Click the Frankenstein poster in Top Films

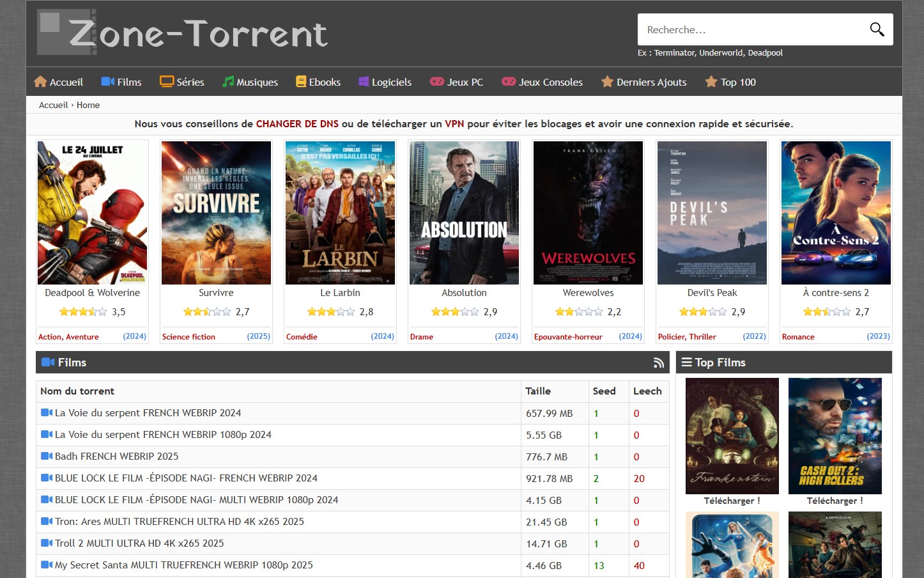pos(732,435)
